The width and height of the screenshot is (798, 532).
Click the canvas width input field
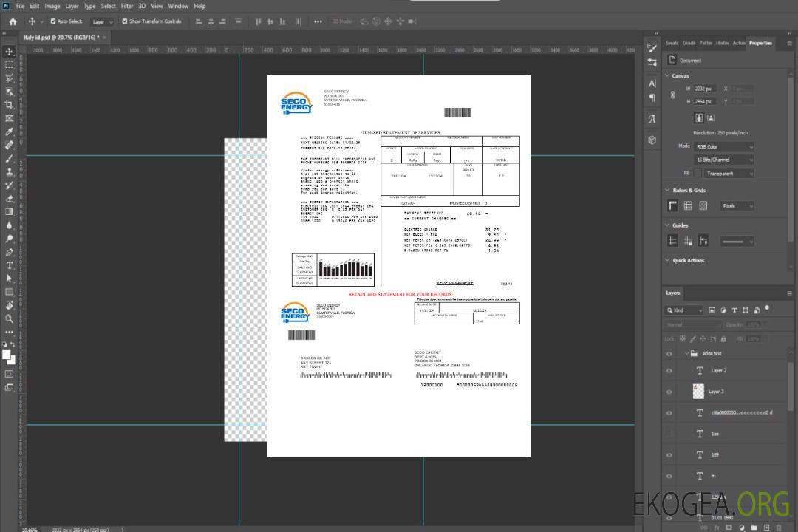[705, 89]
